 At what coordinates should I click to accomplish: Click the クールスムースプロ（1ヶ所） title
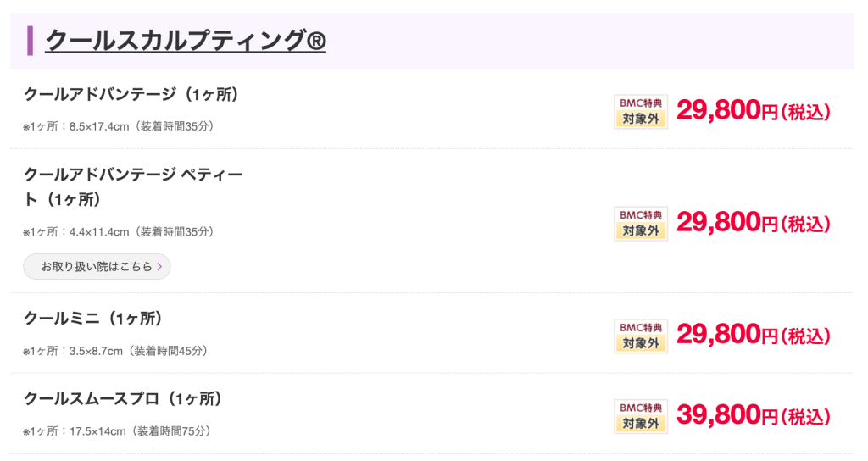coord(123,398)
